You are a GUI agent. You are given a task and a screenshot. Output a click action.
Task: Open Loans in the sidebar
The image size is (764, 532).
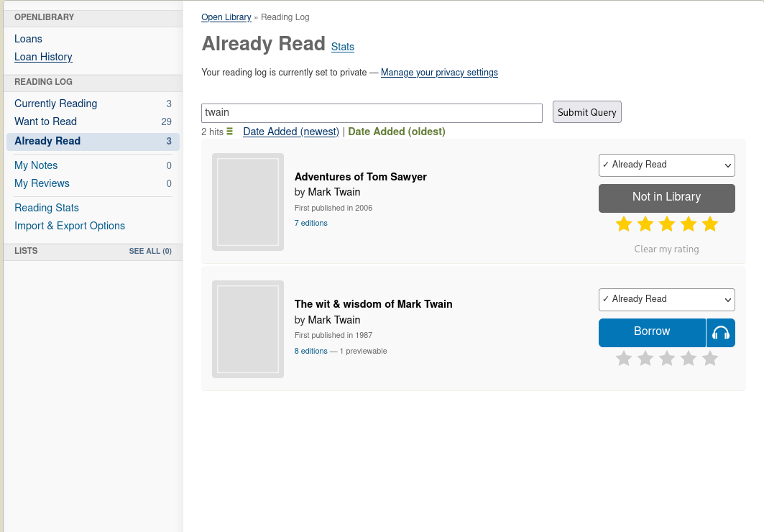[x=28, y=39]
